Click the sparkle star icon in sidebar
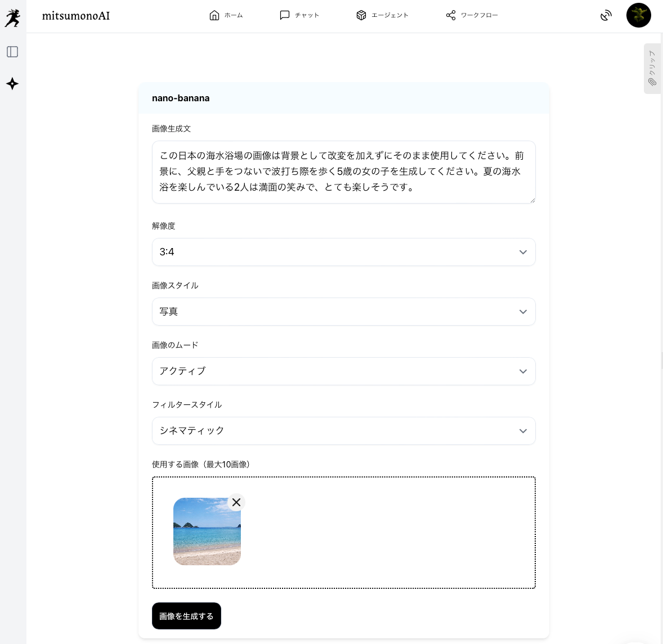 [x=12, y=84]
